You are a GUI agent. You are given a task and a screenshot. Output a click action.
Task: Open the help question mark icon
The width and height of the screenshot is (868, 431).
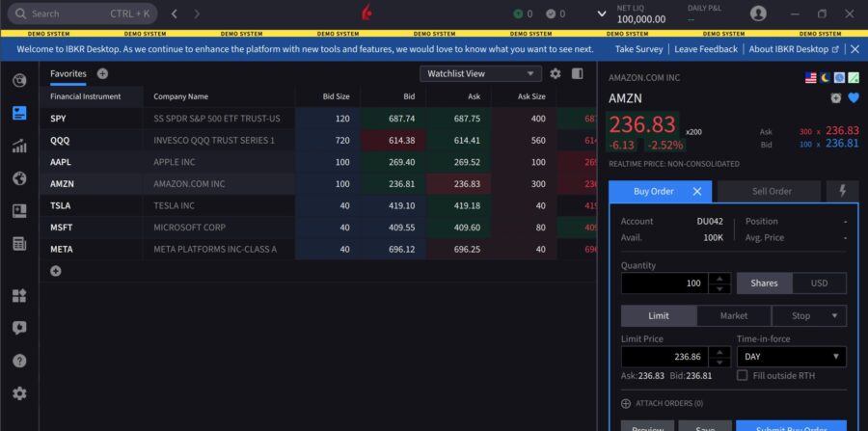click(x=19, y=361)
